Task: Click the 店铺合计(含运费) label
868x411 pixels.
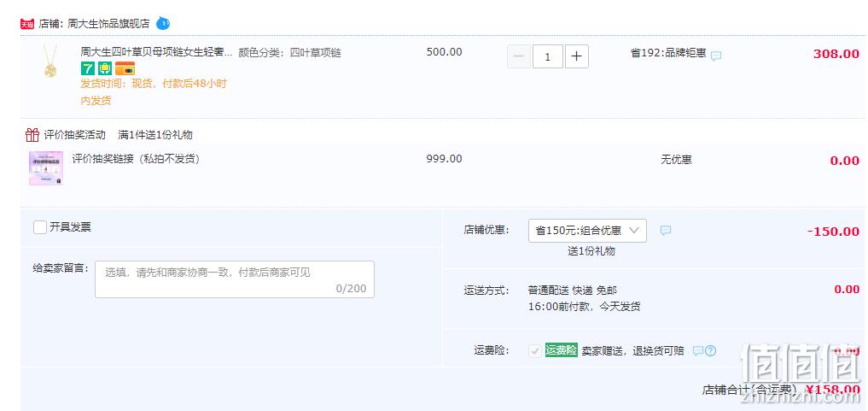Action: 750,390
